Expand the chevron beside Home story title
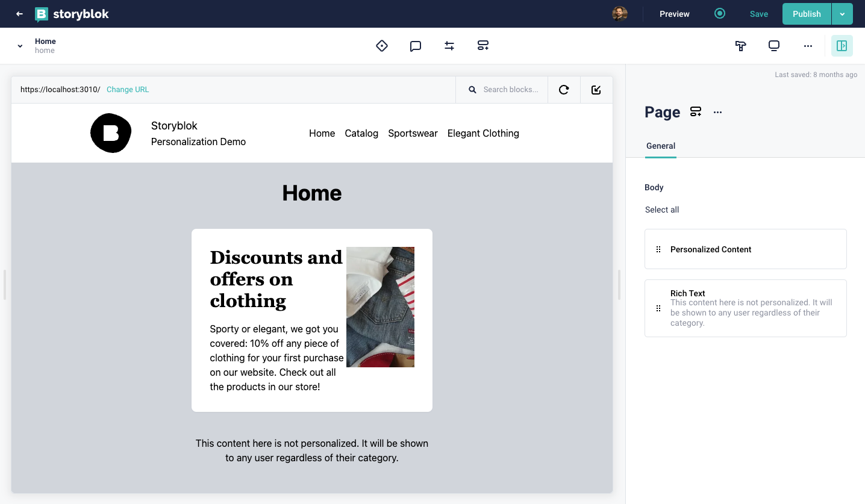This screenshot has height=504, width=865. point(20,46)
